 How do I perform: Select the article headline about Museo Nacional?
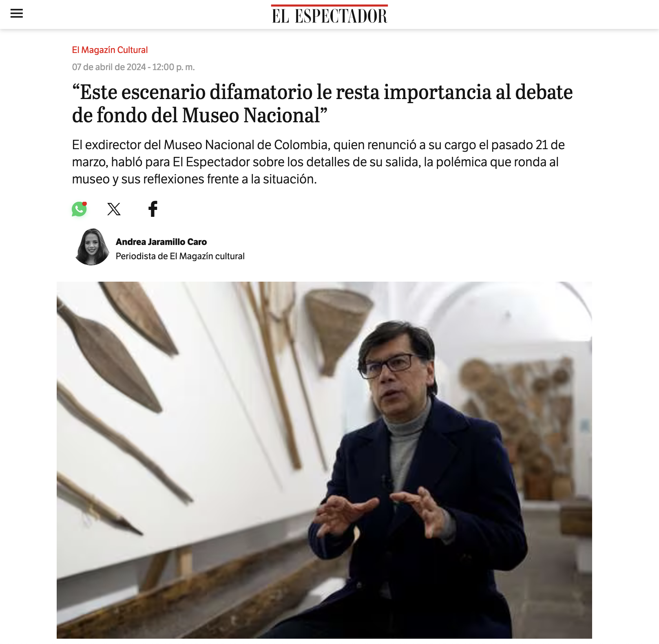point(322,104)
